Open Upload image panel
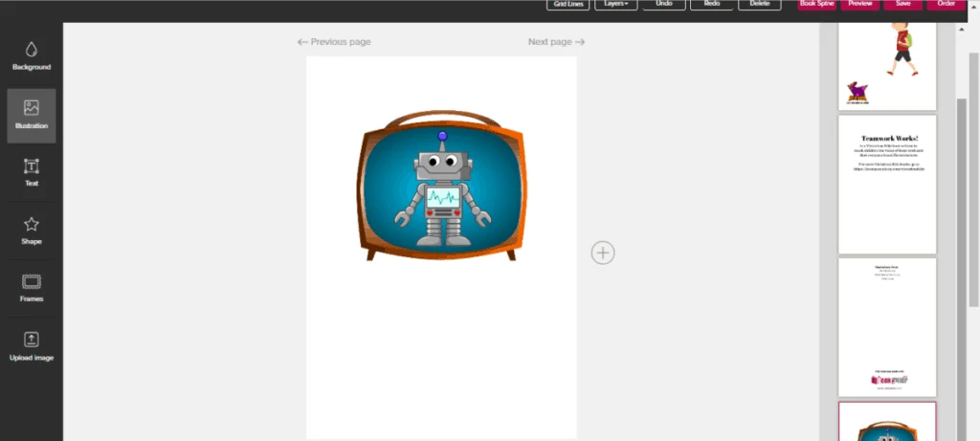 click(x=32, y=346)
